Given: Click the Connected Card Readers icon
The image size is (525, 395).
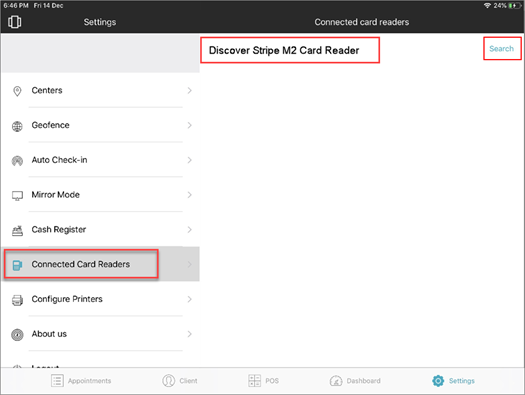Looking at the screenshot, I should point(17,265).
